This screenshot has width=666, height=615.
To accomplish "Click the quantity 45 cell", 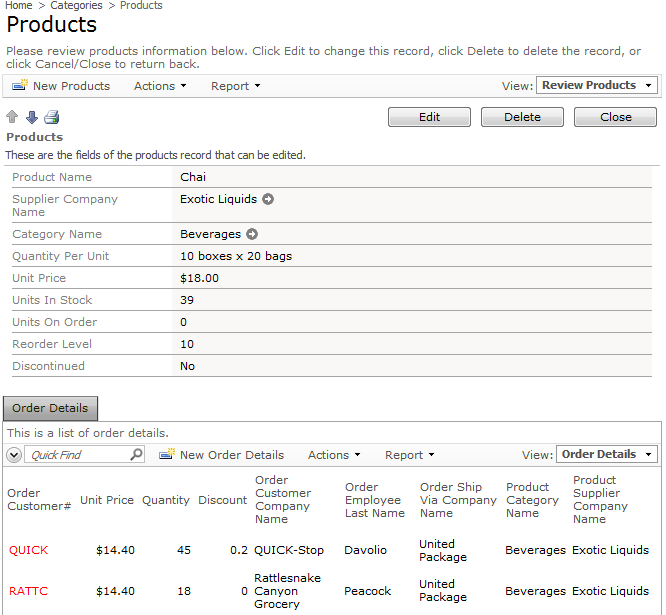I will click(x=184, y=550).
